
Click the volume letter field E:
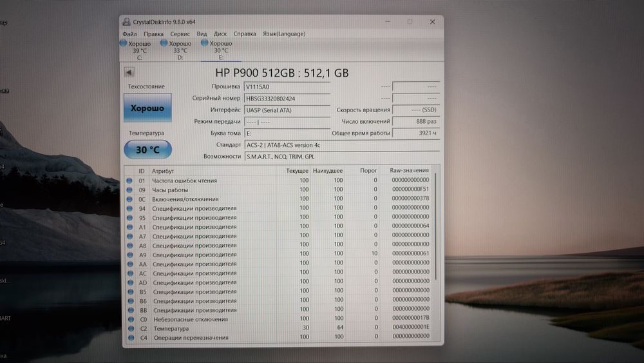[x=287, y=133]
